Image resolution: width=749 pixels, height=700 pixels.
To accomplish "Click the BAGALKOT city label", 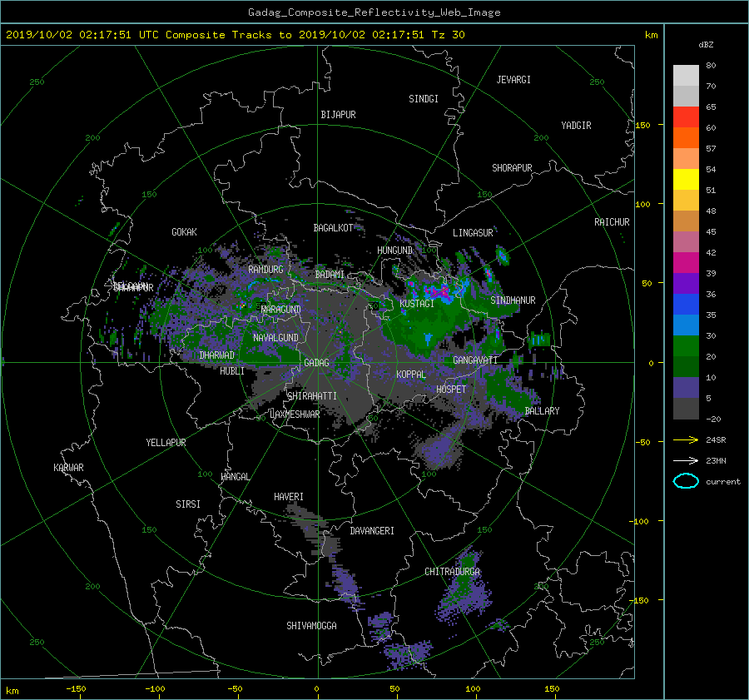I will (x=333, y=228).
